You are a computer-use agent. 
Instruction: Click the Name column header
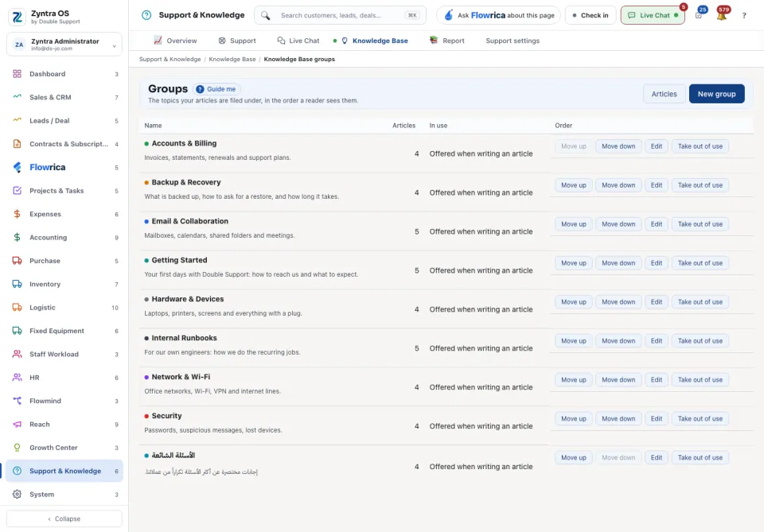point(153,125)
